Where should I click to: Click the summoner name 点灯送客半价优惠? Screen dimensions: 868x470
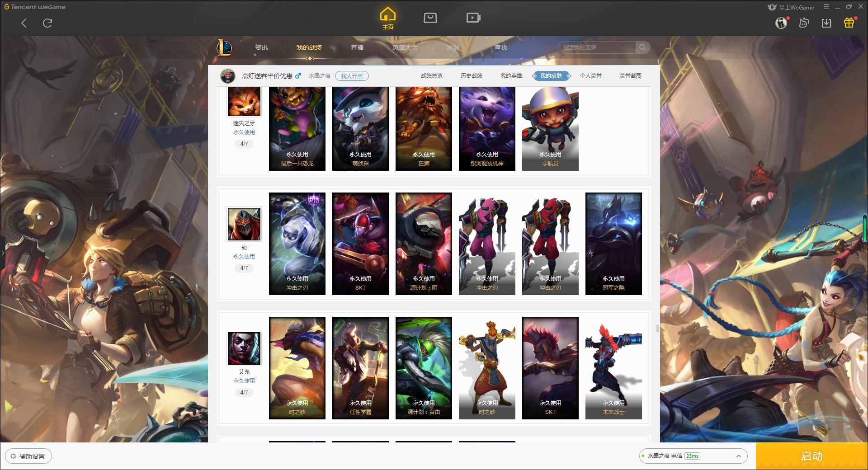click(267, 76)
